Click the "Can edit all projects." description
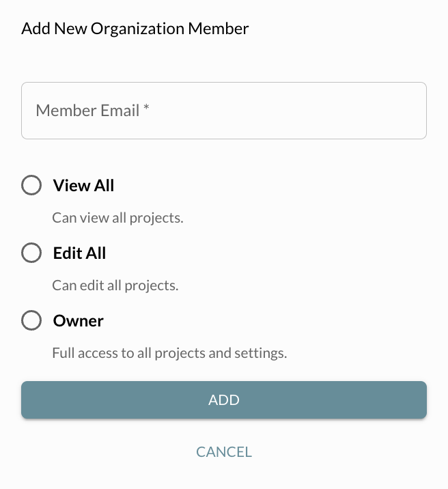The width and height of the screenshot is (448, 489). click(115, 285)
